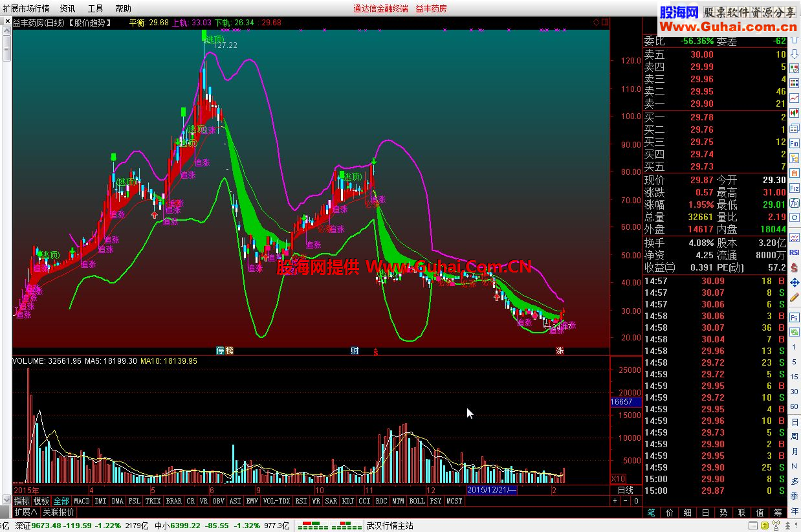Image resolution: width=801 pixels, height=532 pixels.
Task: Click the FS sidebar icon
Action: (x=794, y=319)
